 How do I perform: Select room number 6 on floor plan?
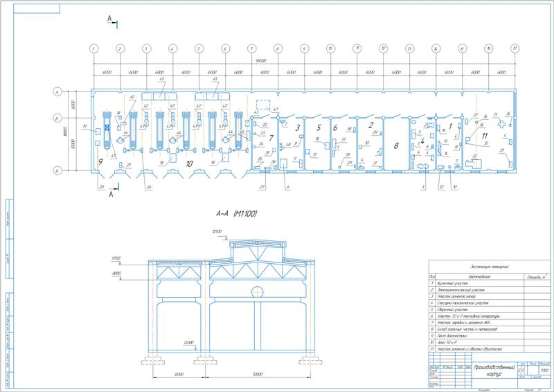[x=335, y=127]
